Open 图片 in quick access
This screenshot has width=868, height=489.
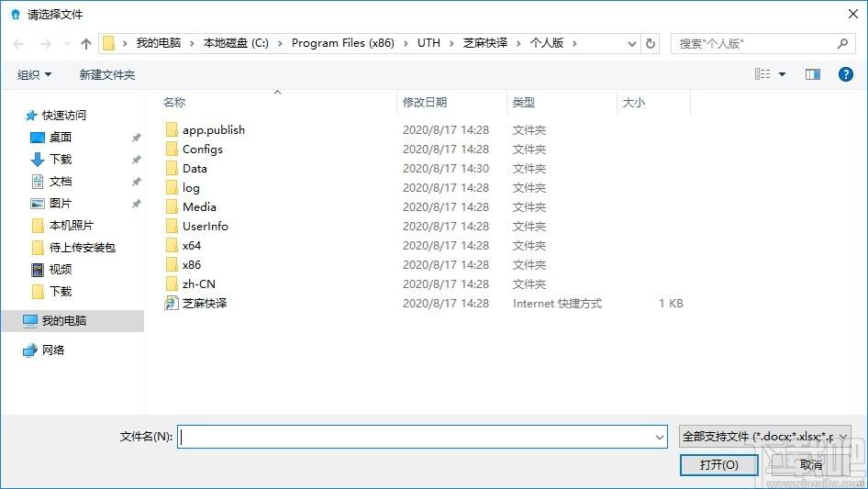pos(60,204)
